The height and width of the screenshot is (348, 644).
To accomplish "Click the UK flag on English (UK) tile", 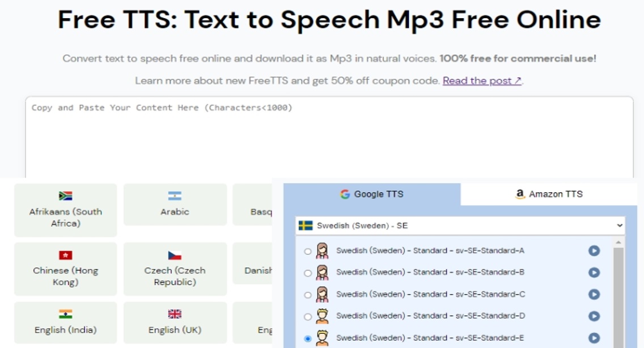I will (175, 313).
